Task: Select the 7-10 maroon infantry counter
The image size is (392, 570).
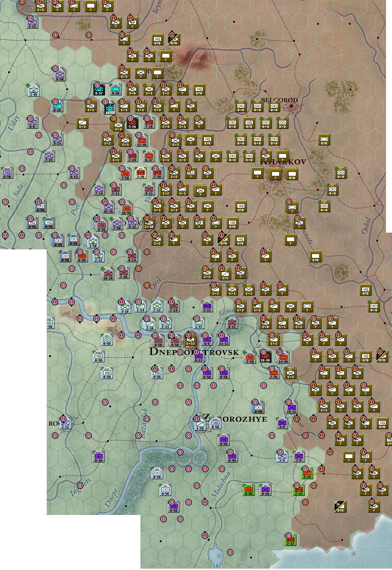Action: point(124,273)
